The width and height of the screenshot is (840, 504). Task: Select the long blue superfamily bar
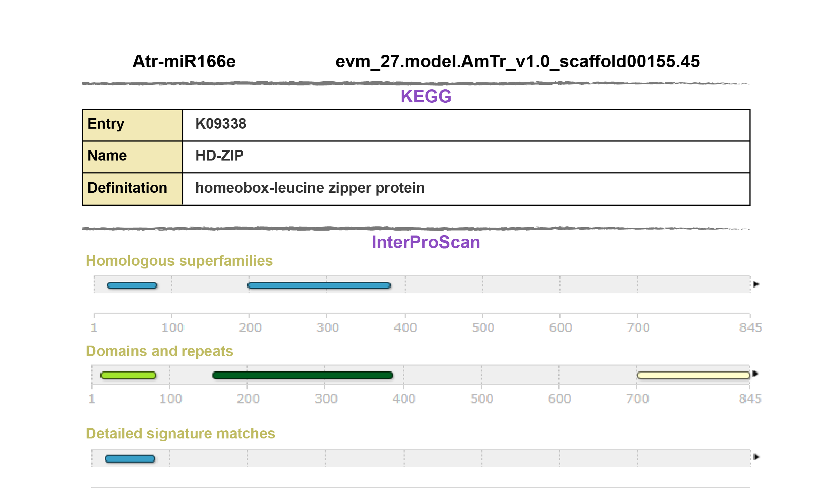[319, 285]
